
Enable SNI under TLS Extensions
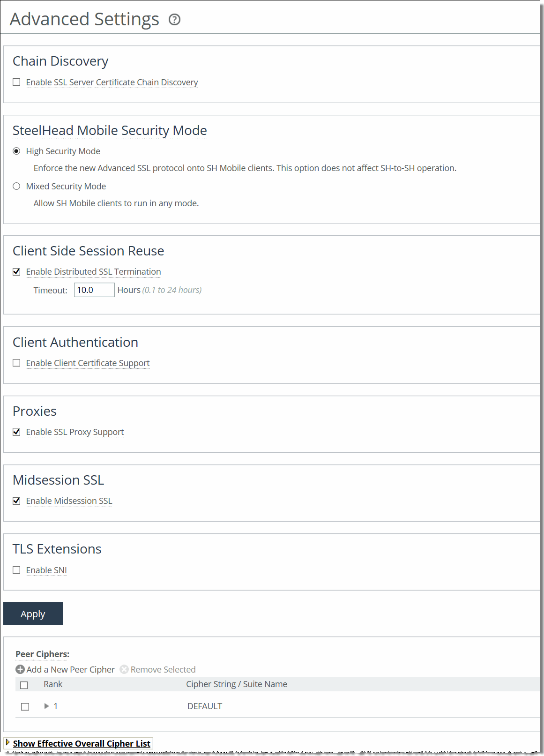tap(16, 569)
